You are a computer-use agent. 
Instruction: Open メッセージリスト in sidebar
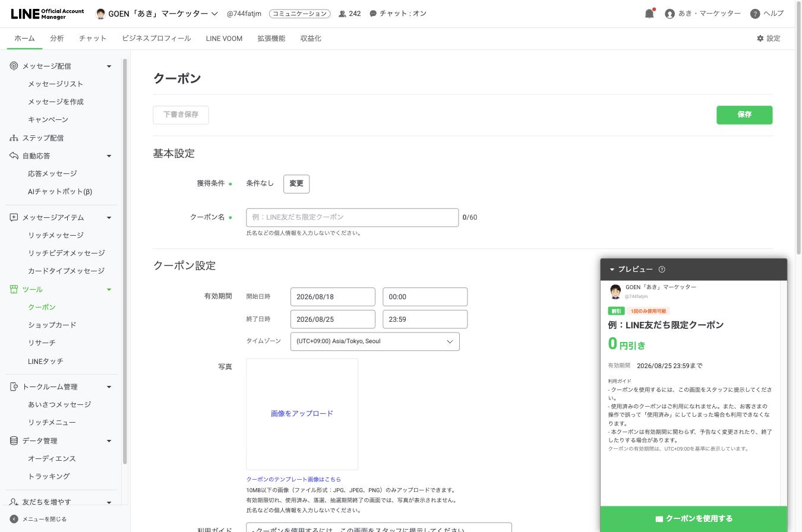tap(55, 84)
